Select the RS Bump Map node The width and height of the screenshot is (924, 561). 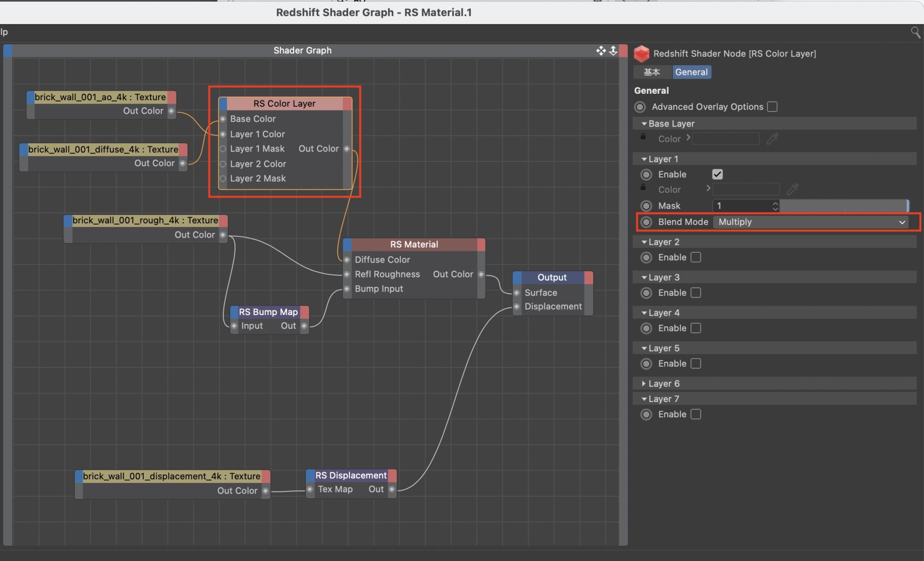(268, 312)
